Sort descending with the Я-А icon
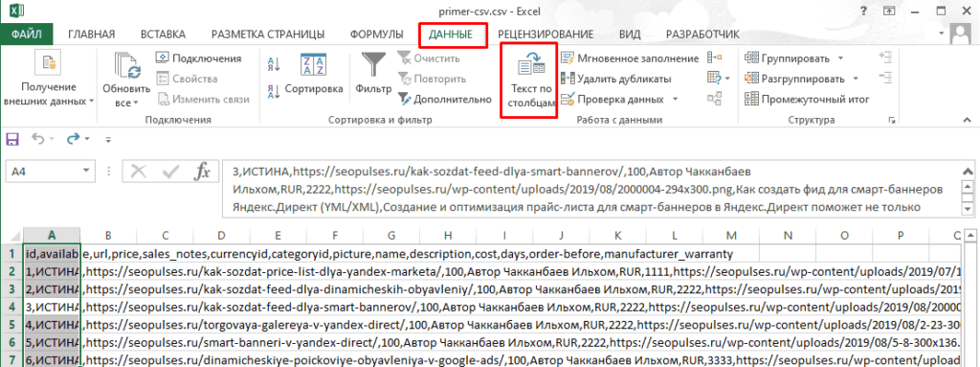The height and width of the screenshot is (367, 980). tap(274, 91)
